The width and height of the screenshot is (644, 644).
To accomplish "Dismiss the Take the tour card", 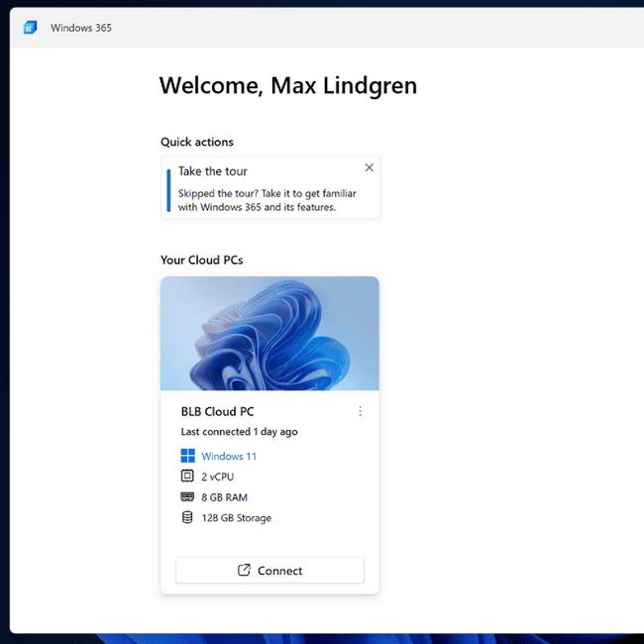I will coord(370,167).
